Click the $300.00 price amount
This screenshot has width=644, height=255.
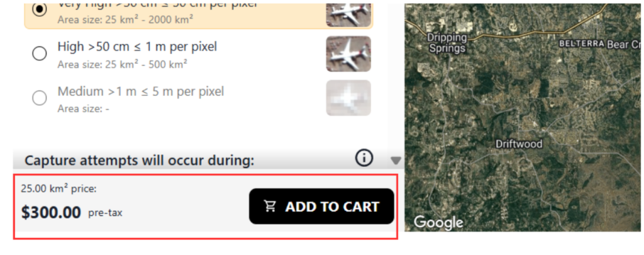coord(51,212)
